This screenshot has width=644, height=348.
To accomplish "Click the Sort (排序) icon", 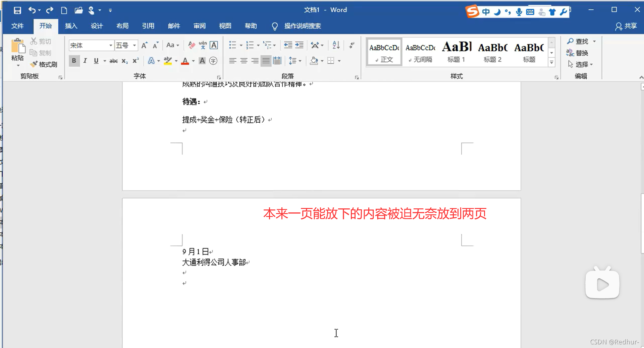I will point(336,45).
